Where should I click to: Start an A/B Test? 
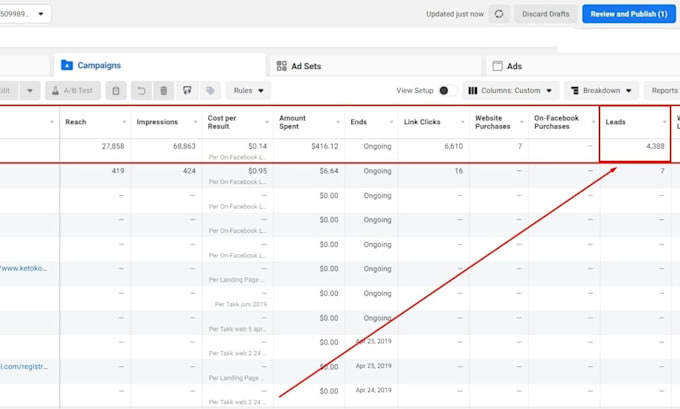point(73,91)
